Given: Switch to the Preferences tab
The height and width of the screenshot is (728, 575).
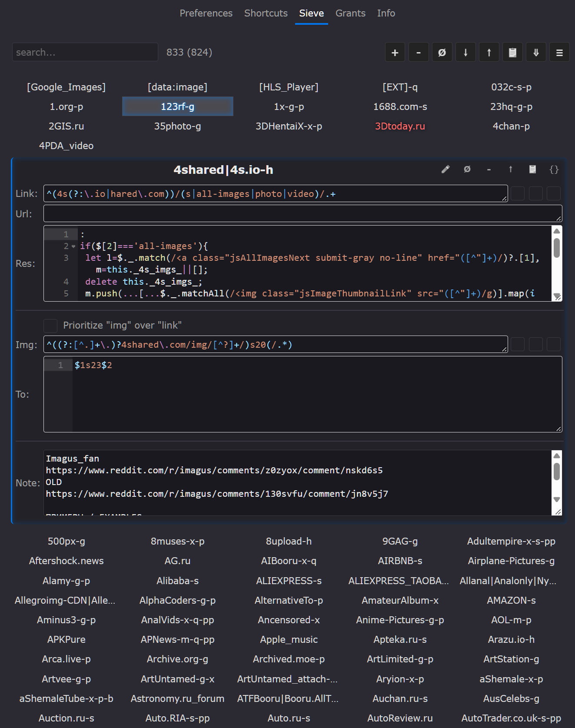Looking at the screenshot, I should [206, 13].
